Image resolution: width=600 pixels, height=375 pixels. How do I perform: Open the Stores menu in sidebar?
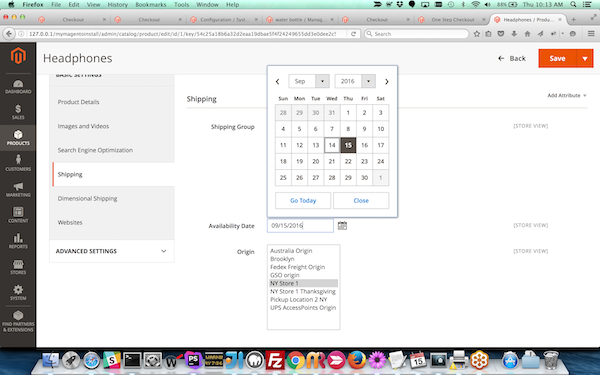click(18, 267)
